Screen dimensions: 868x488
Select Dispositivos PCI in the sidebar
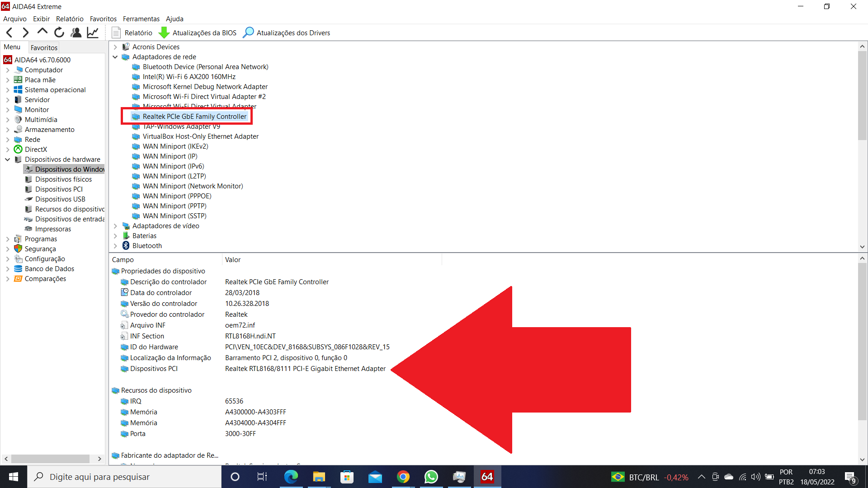click(x=59, y=189)
